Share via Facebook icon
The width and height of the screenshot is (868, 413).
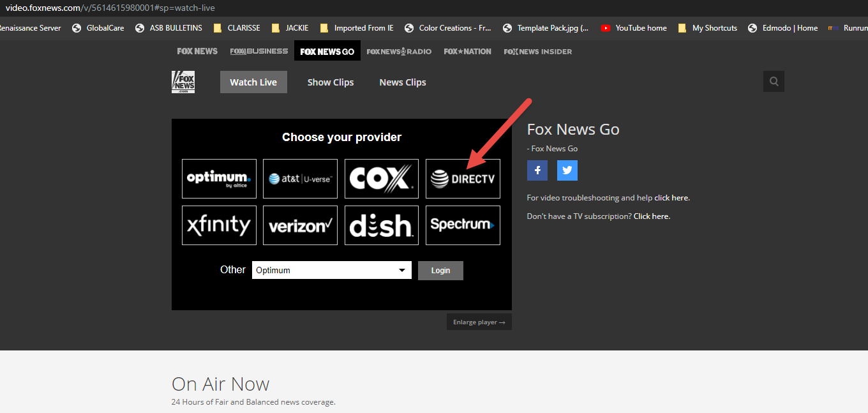(x=537, y=170)
